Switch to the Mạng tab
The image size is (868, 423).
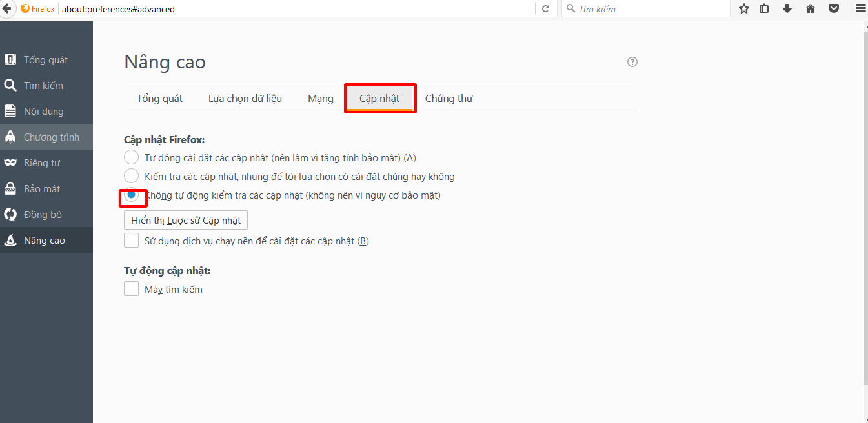(x=321, y=99)
